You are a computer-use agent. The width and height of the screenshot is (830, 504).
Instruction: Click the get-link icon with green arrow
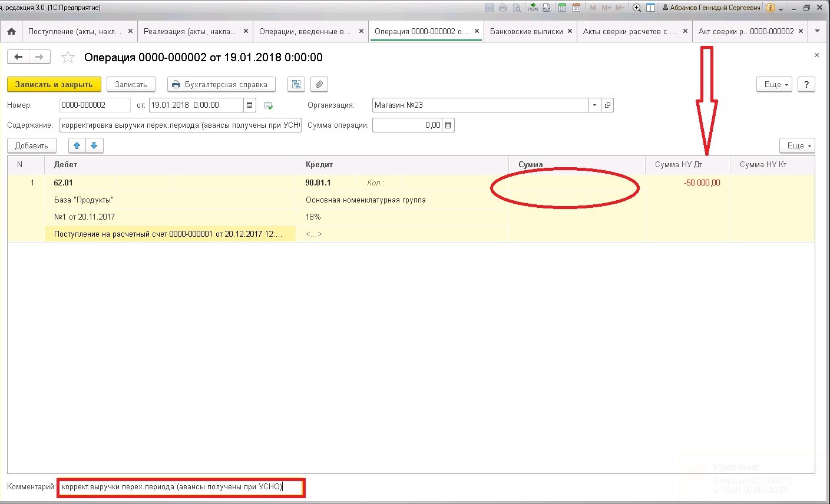533,8
